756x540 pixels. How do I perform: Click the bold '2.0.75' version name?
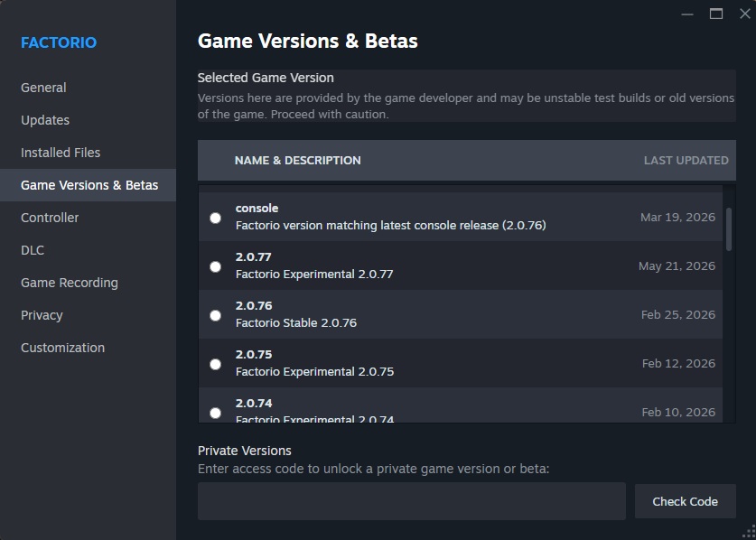click(254, 354)
